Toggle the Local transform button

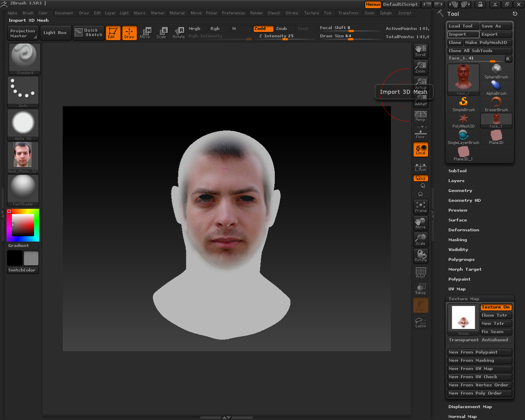tap(420, 150)
